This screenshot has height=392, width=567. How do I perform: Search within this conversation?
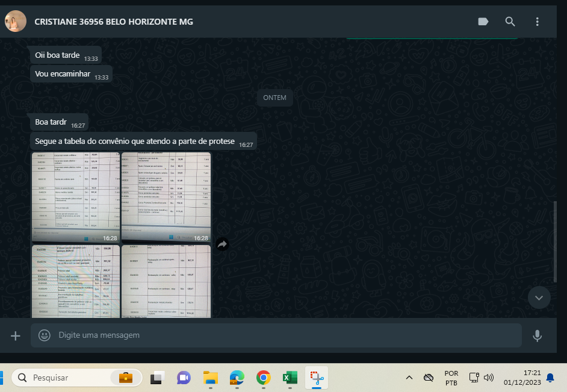tap(510, 22)
